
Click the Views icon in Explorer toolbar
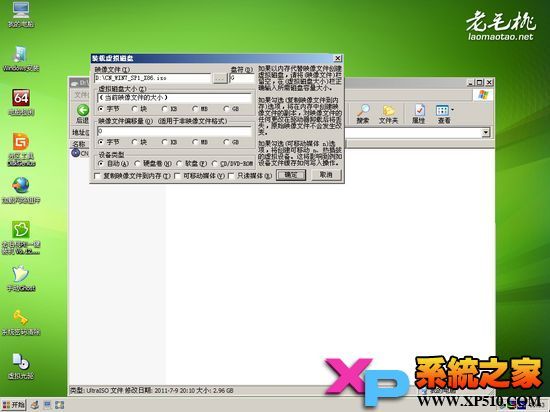[442, 110]
